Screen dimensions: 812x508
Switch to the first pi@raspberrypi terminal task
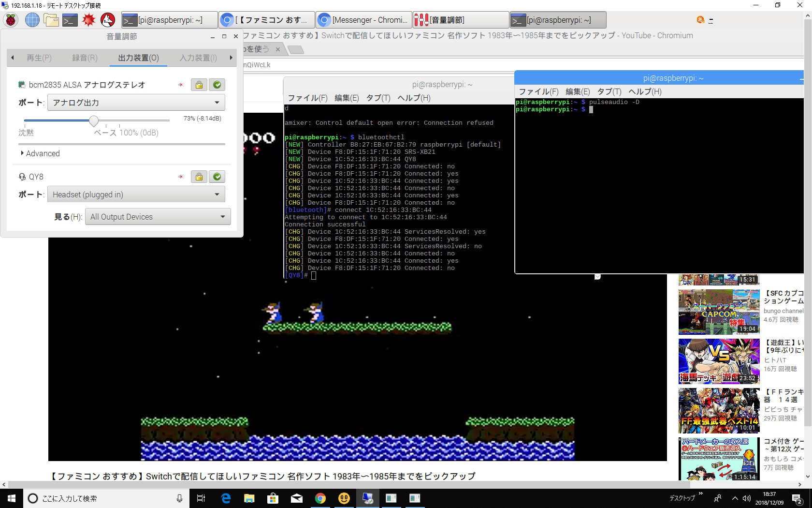click(169, 20)
